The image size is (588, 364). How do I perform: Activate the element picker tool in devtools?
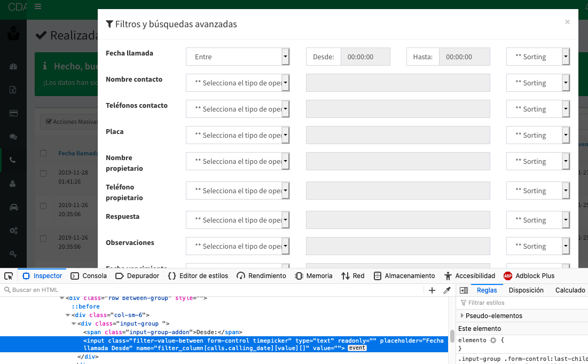pyautogui.click(x=9, y=276)
